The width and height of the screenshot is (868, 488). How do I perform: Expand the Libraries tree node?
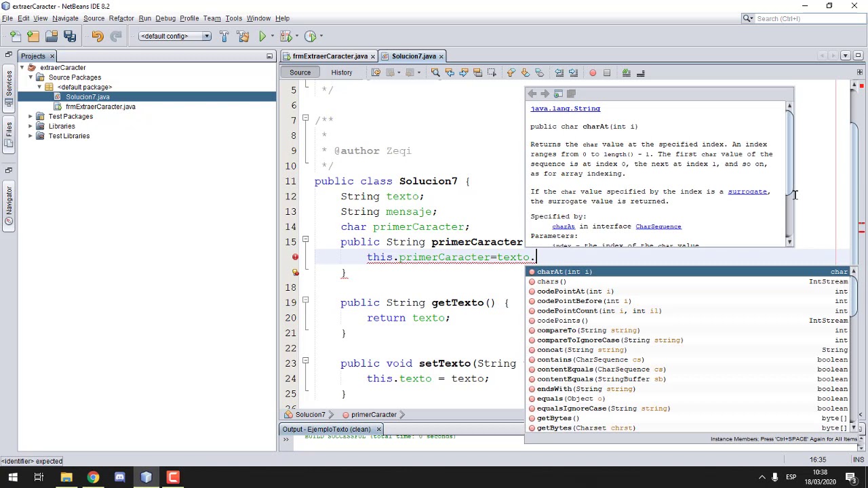tap(31, 126)
